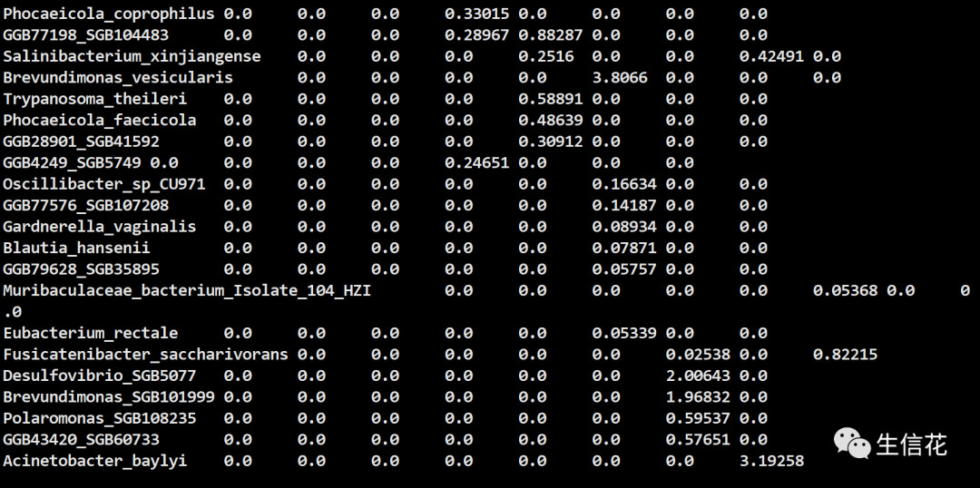Viewport: 980px width, 488px height.
Task: Click the Fusicatenibacter_saccharivorans species name
Action: [145, 354]
